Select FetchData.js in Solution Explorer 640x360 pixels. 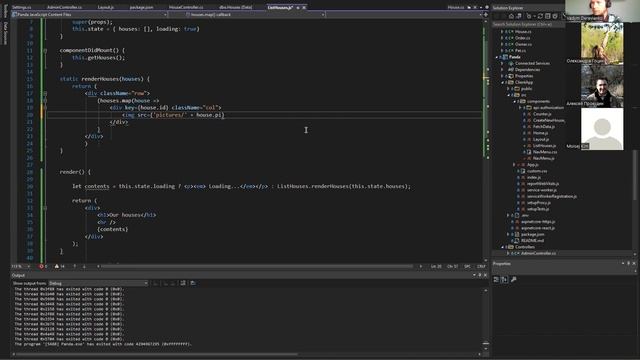543,127
